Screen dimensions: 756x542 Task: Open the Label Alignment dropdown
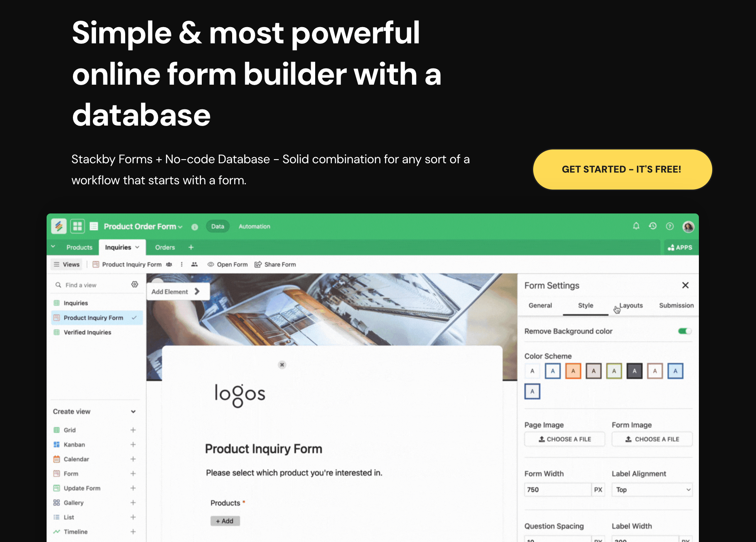(x=651, y=490)
